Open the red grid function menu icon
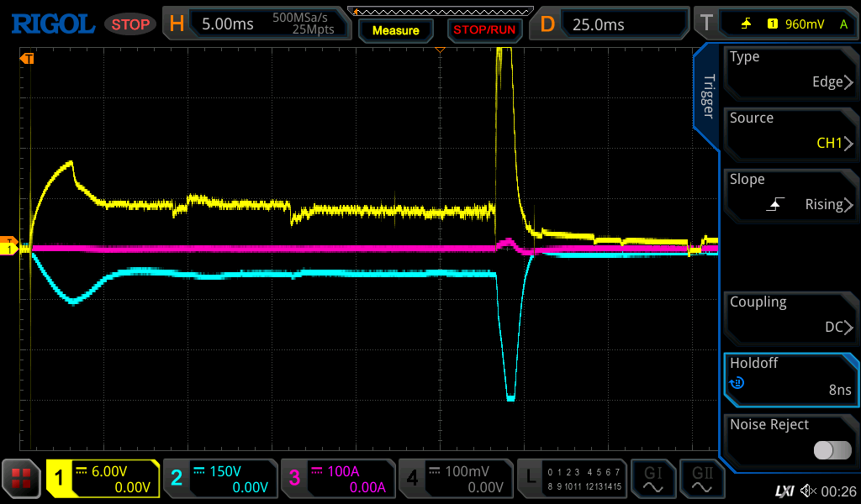Viewport: 861px width, 504px height. 22,479
